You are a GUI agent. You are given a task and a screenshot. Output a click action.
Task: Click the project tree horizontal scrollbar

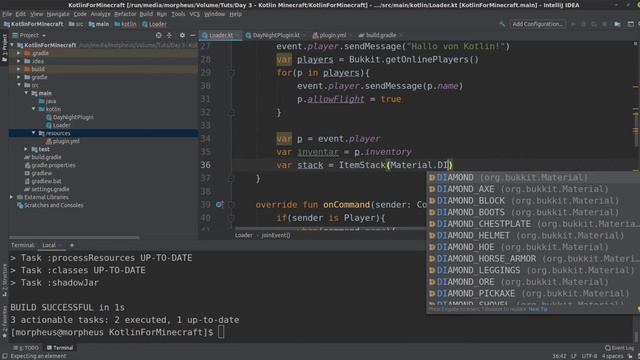coord(74,237)
